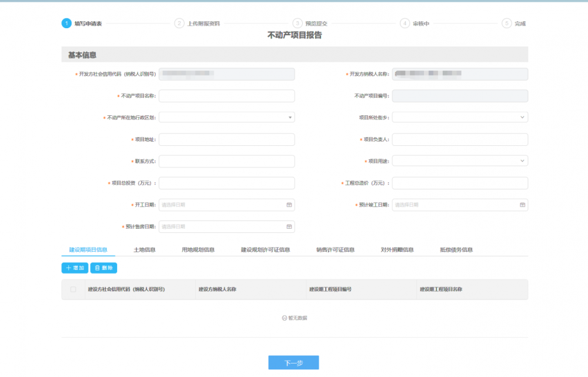Tick the select-all checkbox in table header
588x377 pixels.
(73, 289)
